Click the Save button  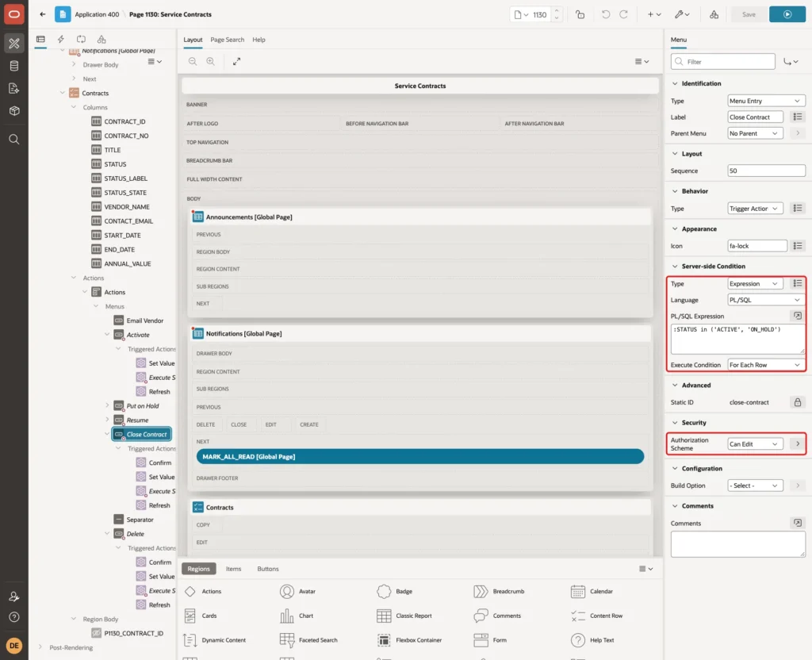click(749, 14)
